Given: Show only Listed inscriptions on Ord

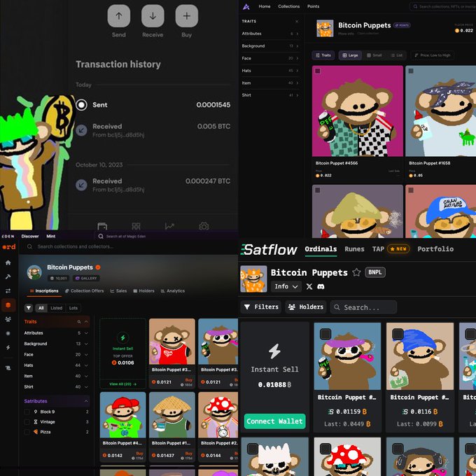Looking at the screenshot, I should [56, 308].
